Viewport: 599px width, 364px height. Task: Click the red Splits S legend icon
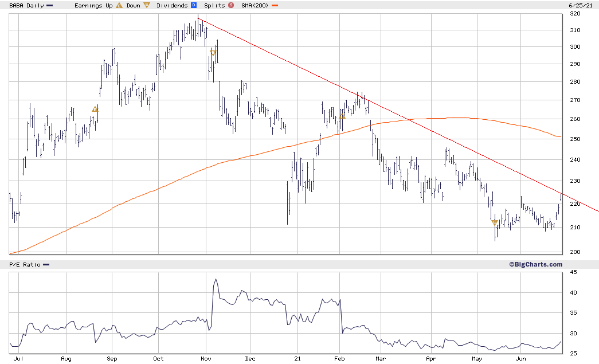(x=231, y=5)
